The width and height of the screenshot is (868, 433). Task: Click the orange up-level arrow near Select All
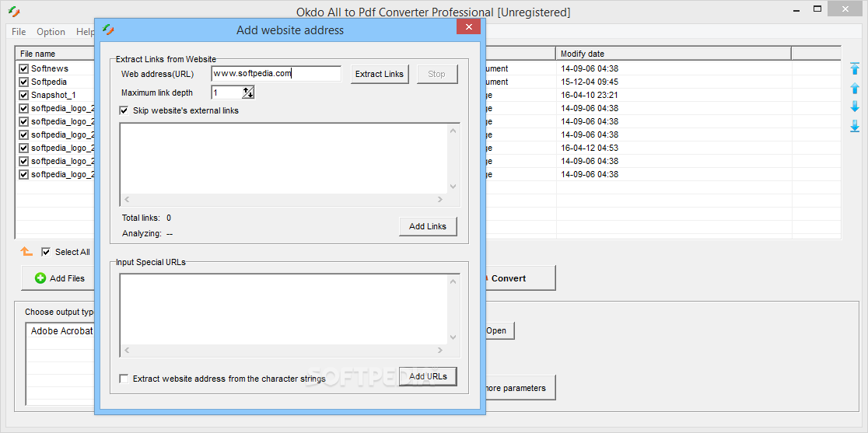[x=26, y=252]
